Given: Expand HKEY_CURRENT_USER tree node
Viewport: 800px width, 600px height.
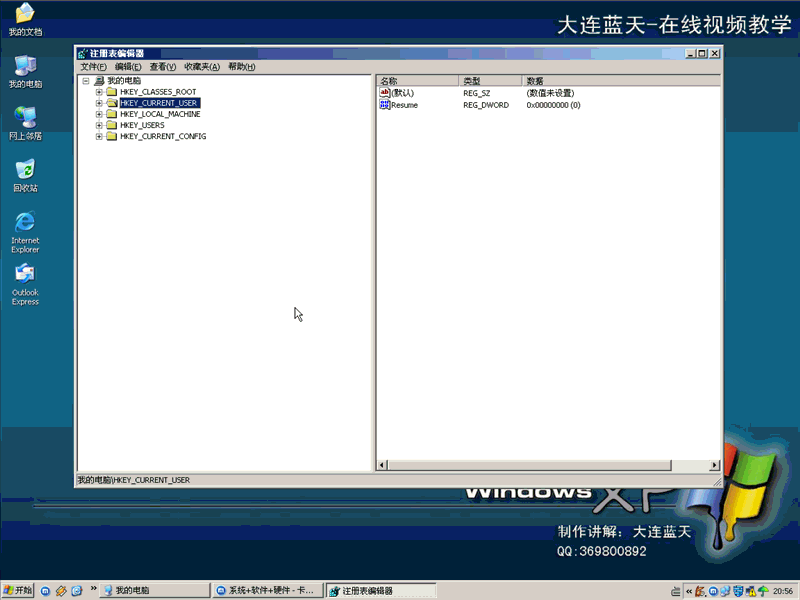Looking at the screenshot, I should (99, 103).
